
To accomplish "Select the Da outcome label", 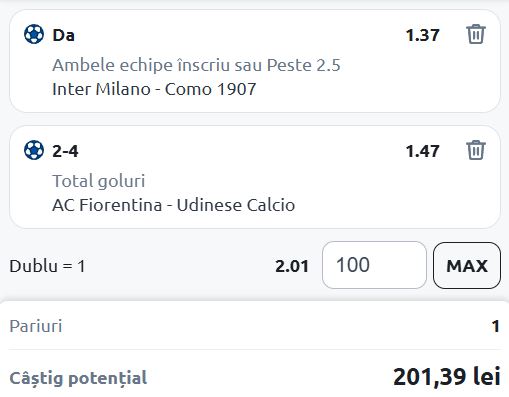I will (x=63, y=35).
